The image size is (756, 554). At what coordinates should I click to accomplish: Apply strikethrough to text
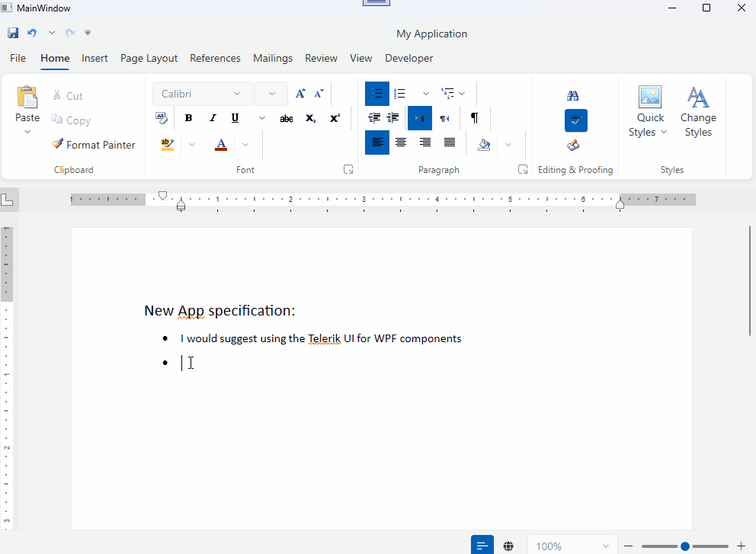(286, 118)
